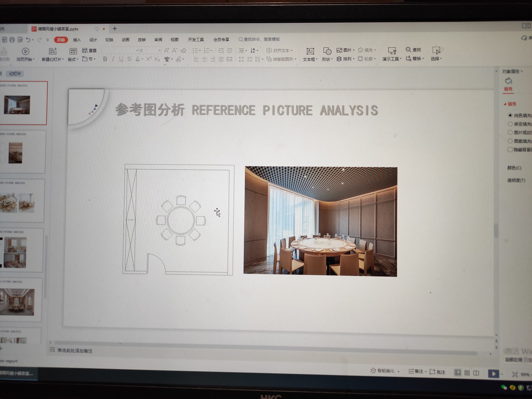The height and width of the screenshot is (399, 532).
Task: Select the solid fill (纯色填充) radio button
Action: [x=510, y=115]
